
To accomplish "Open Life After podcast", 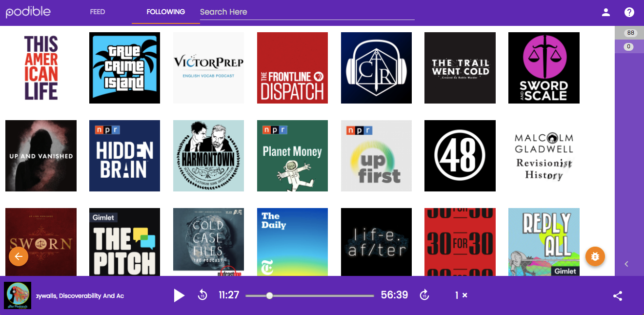I will 376,242.
